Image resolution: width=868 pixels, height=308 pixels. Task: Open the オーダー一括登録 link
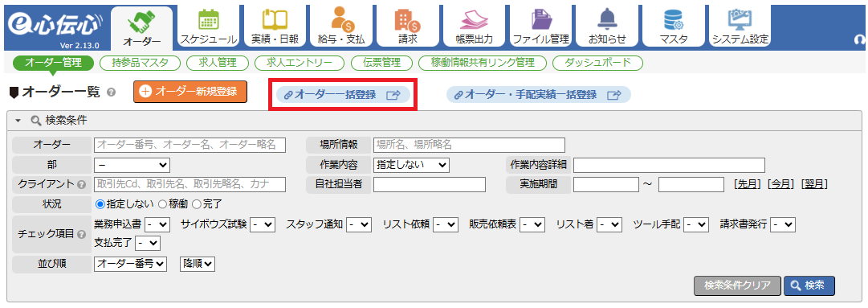(343, 95)
